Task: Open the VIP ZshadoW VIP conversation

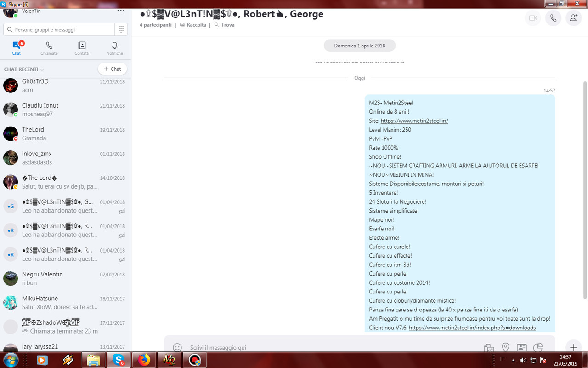Action: tap(65, 327)
